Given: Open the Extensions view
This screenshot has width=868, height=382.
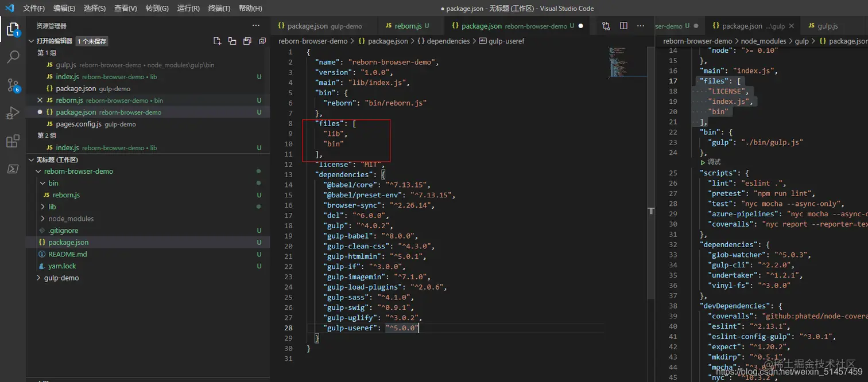Looking at the screenshot, I should (x=13, y=141).
